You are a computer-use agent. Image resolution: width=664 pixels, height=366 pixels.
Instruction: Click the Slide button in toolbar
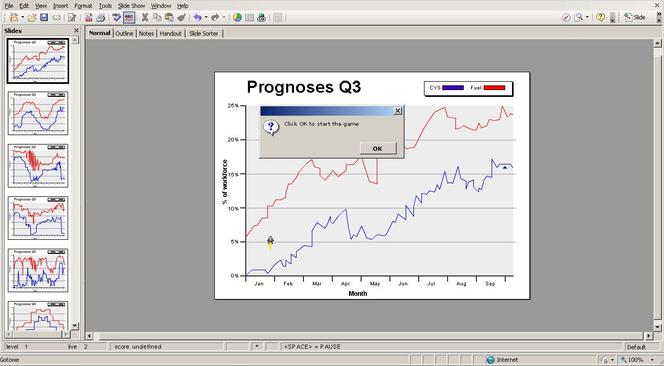[635, 17]
